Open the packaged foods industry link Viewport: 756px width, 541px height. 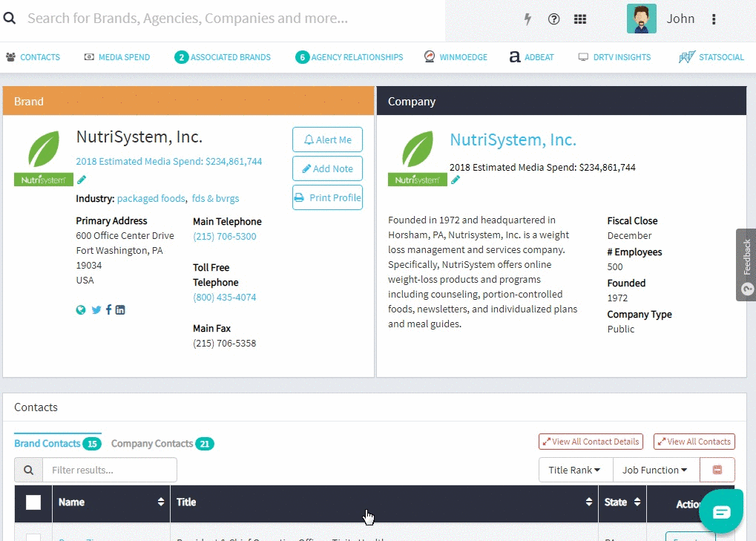[x=151, y=198]
